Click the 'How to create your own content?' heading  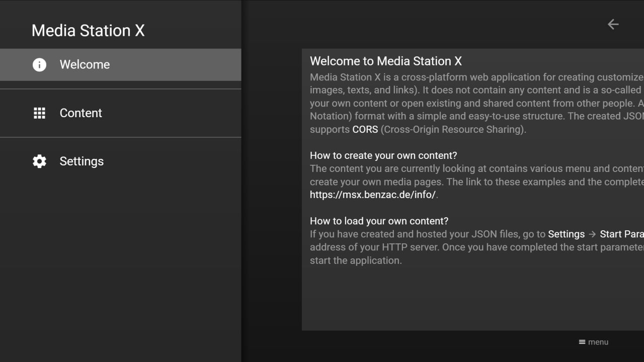click(383, 155)
